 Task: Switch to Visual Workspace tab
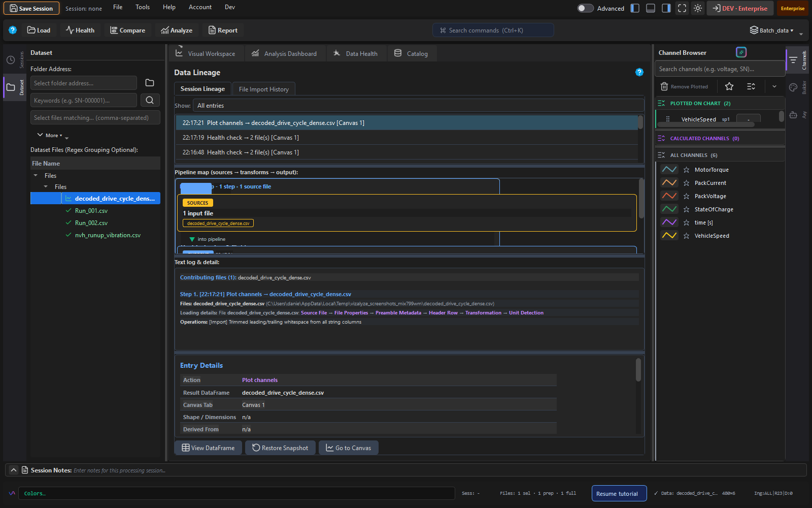206,53
